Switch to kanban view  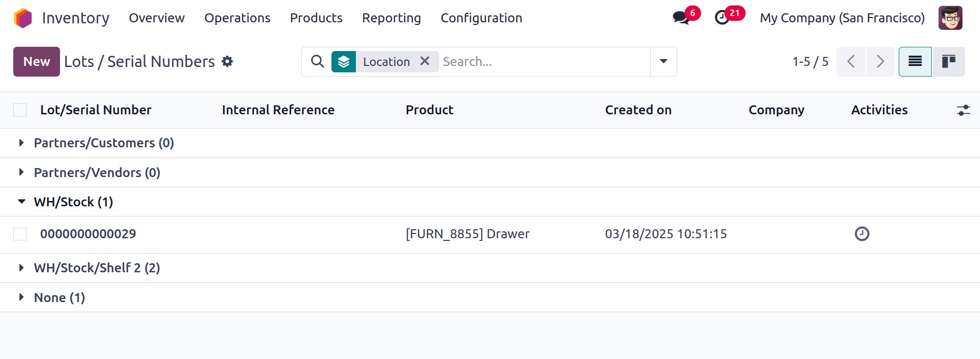949,62
